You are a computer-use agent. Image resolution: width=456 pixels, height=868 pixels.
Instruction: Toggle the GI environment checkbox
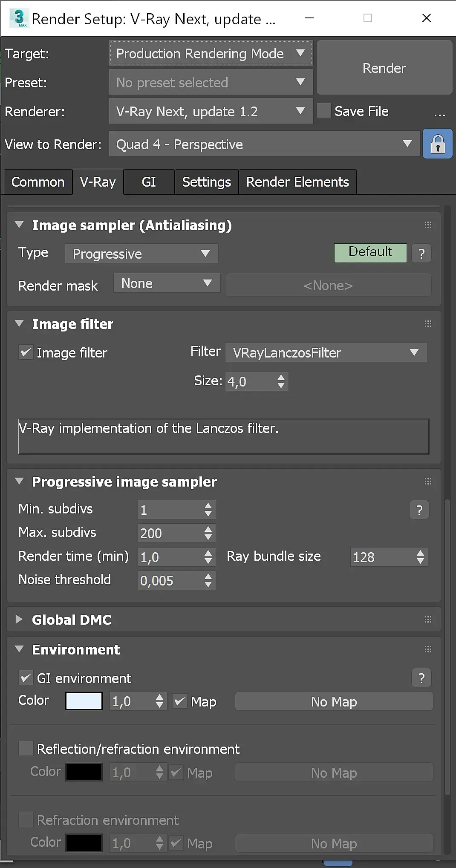26,678
